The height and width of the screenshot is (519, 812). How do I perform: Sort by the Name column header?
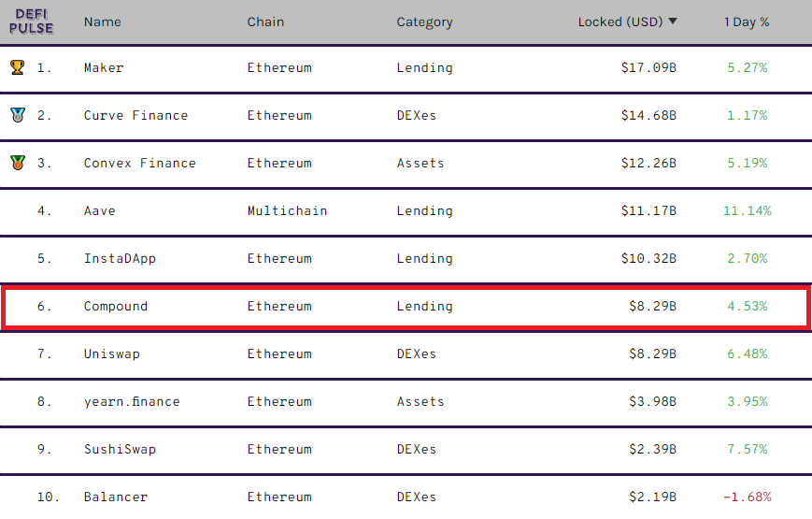102,22
